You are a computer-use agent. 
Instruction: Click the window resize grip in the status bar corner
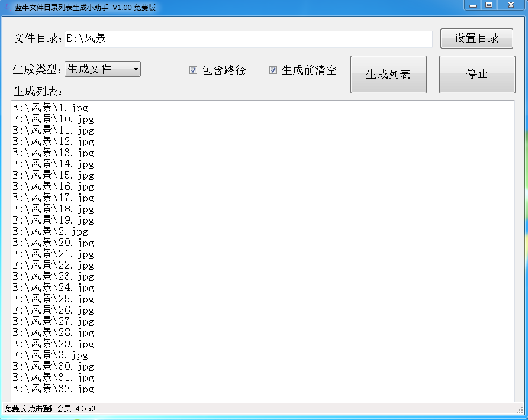point(520,409)
